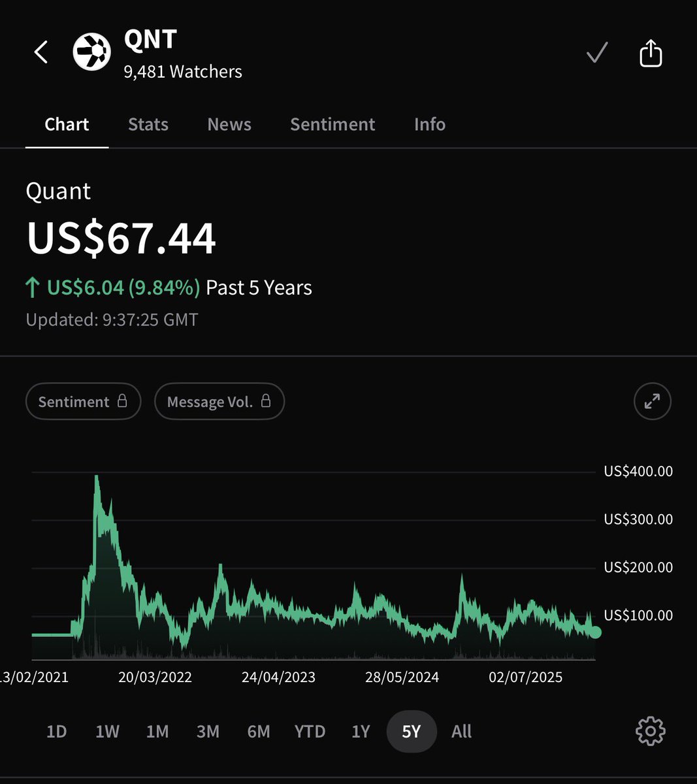Tap the US$100.00 axis label
The height and width of the screenshot is (784, 697).
coord(638,615)
